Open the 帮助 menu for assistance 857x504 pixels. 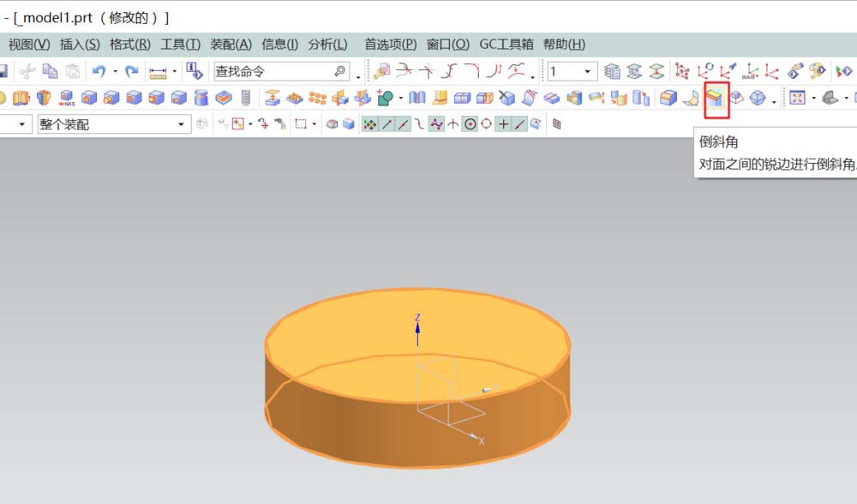(566, 44)
